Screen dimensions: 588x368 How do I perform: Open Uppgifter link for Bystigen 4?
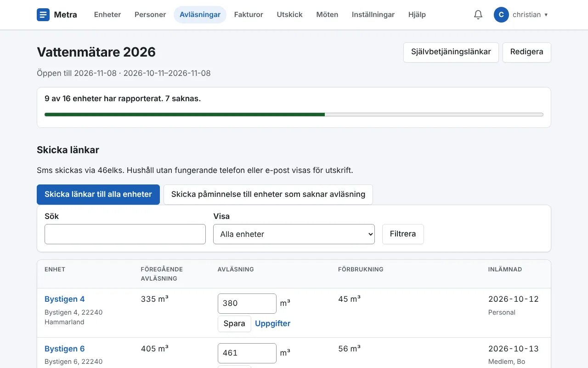(273, 323)
